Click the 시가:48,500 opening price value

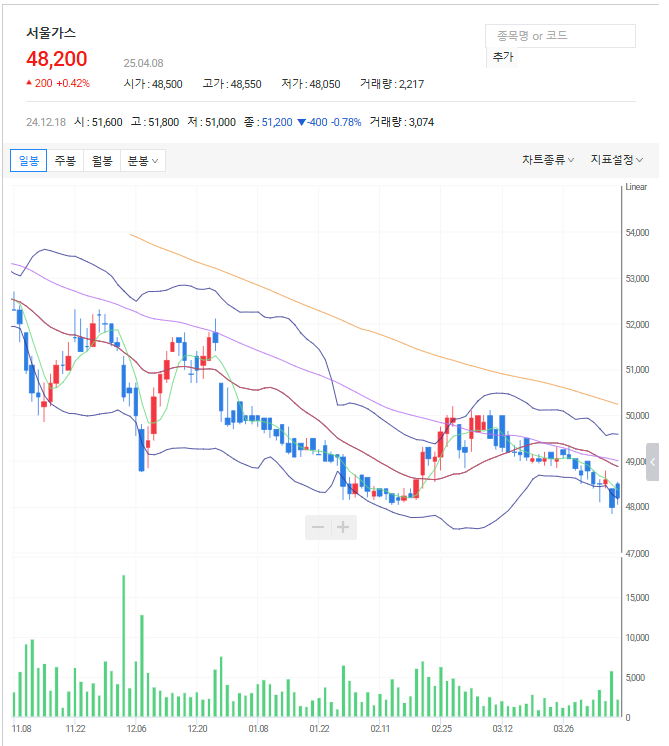click(153, 84)
